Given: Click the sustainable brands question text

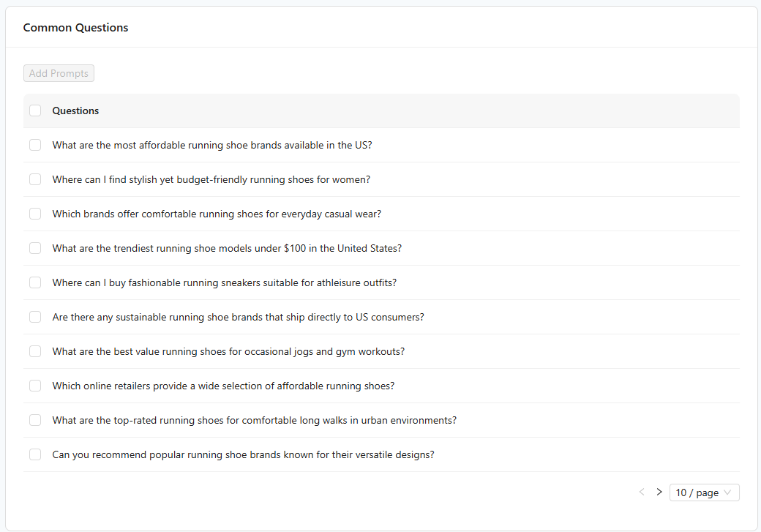Looking at the screenshot, I should click(x=238, y=317).
